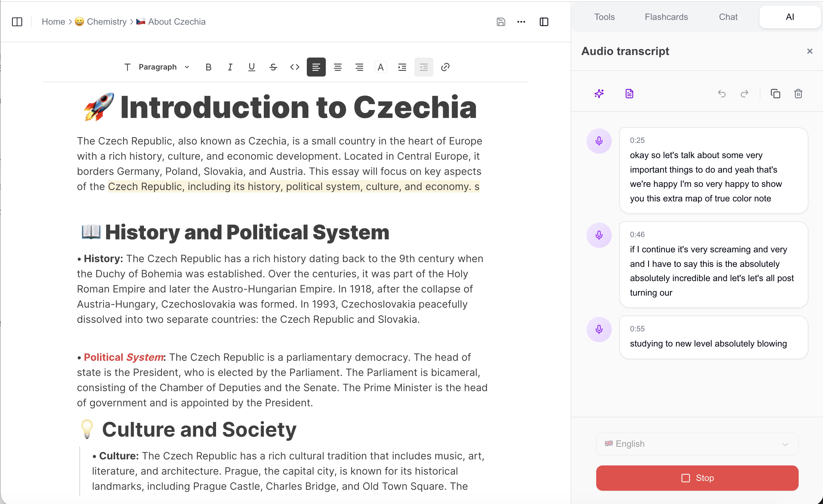Open the more options ellipsis menu

click(x=521, y=22)
